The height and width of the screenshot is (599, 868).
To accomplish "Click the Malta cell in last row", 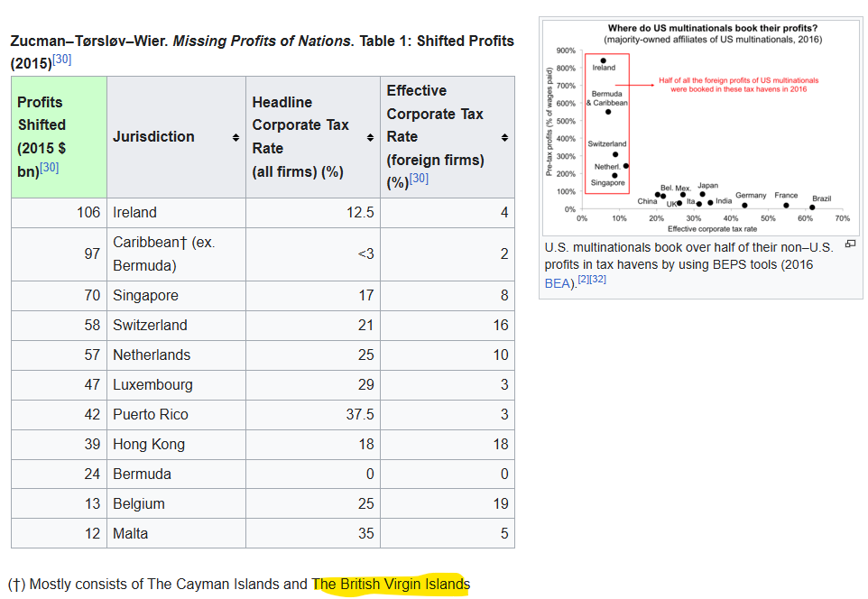I will (129, 534).
